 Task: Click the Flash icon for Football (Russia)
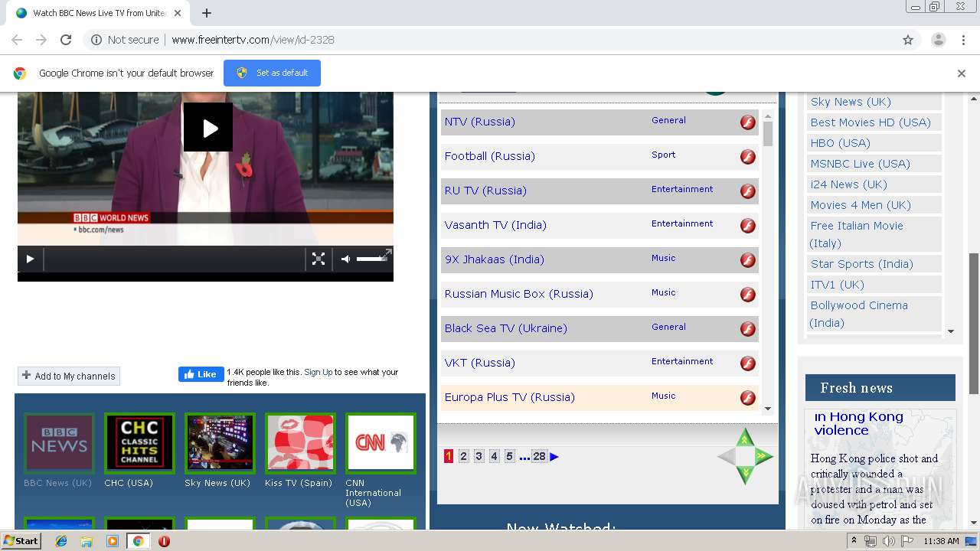[748, 157]
